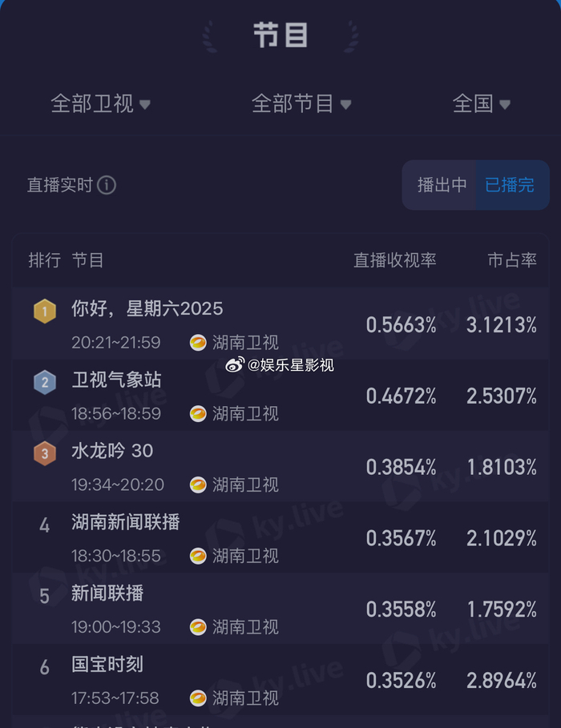Image resolution: width=561 pixels, height=728 pixels.
Task: Open the 全国 region dropdown
Action: tap(482, 103)
